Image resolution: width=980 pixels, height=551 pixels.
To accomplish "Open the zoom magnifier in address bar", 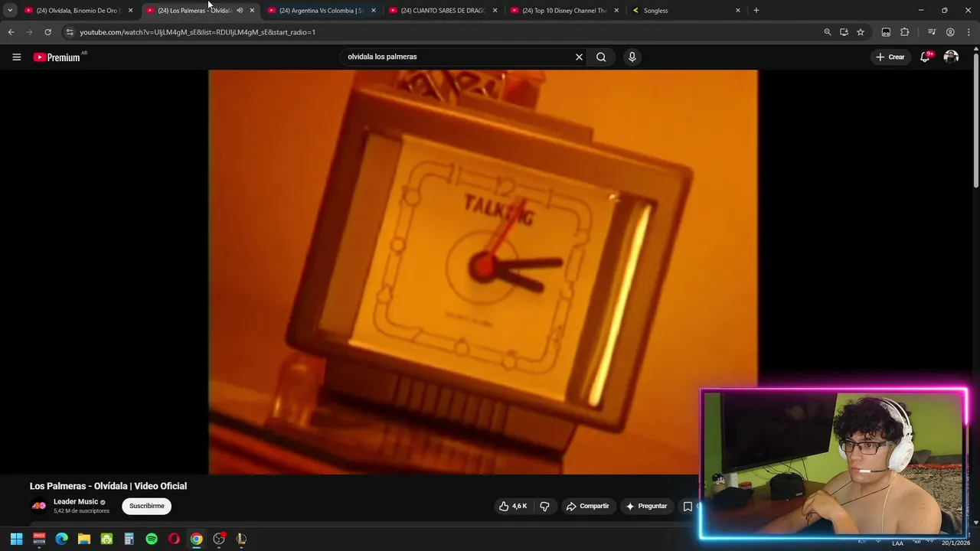I will pos(827,32).
